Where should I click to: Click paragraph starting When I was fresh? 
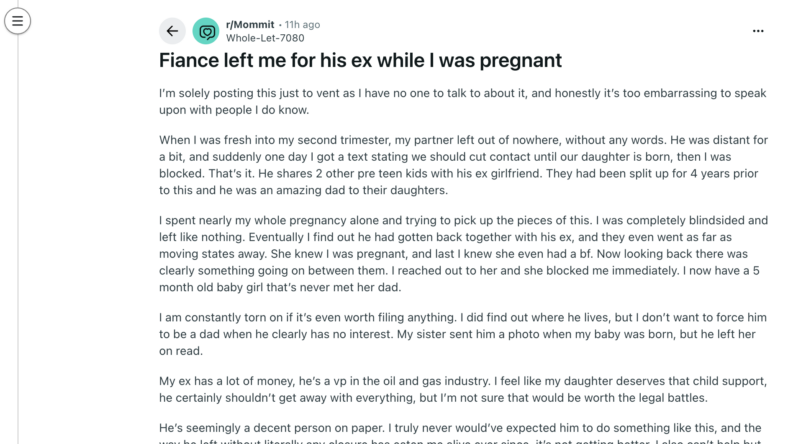coord(463,165)
